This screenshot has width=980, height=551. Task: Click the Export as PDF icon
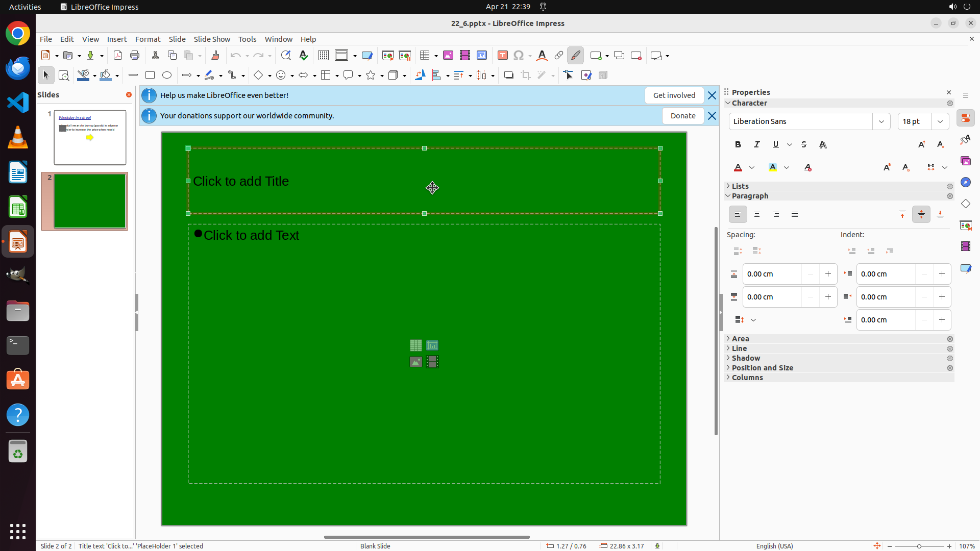coord(118,56)
